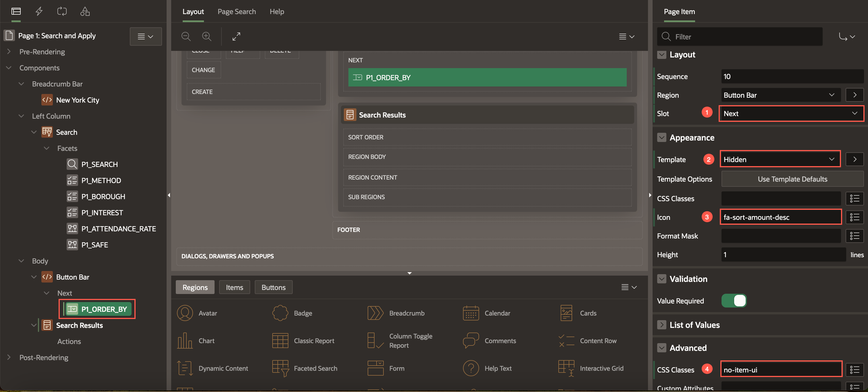Click the Go to Group icon beside Filter
Screen dimensions: 868x392
(846, 36)
